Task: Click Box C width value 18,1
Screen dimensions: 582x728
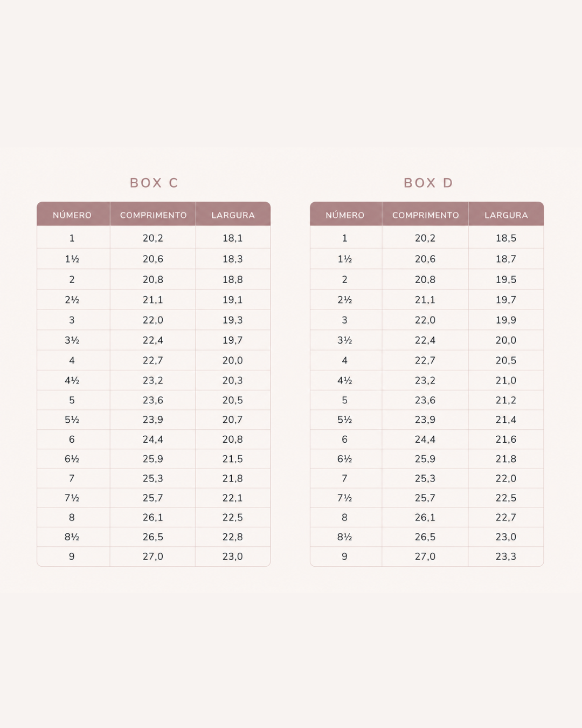Action: pos(233,238)
